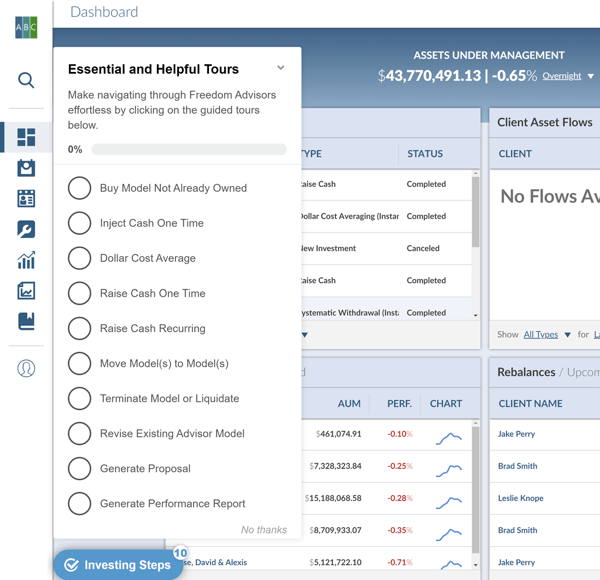The width and height of the screenshot is (600, 580).
Task: Click the wrench tools icon
Action: coord(26,229)
